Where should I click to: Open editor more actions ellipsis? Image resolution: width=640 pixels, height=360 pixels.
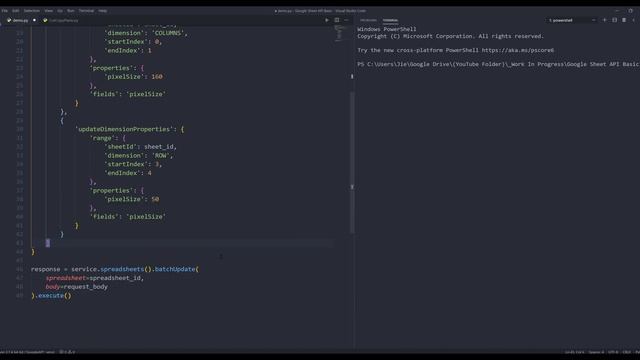[346, 20]
